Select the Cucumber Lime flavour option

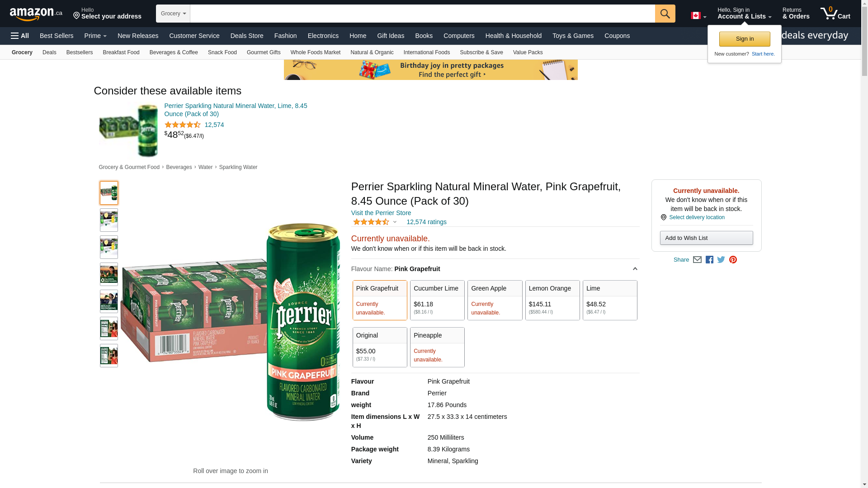(x=437, y=300)
